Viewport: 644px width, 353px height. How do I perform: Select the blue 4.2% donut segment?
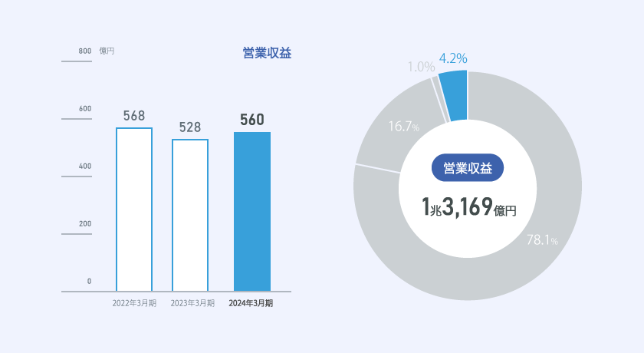[x=454, y=96]
